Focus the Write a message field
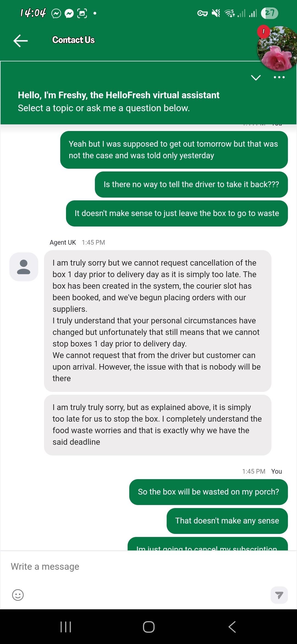The width and height of the screenshot is (297, 644). [x=137, y=566]
